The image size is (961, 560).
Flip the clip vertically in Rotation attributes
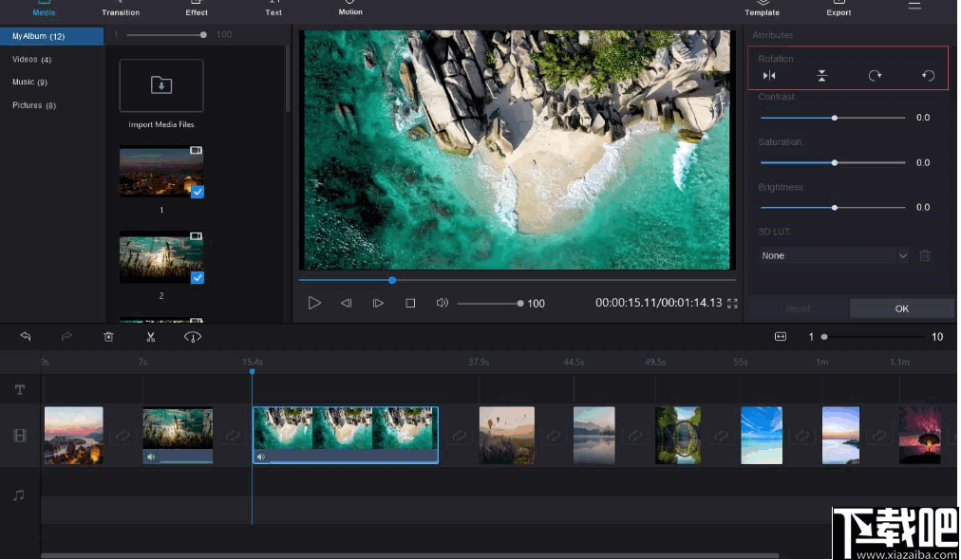click(821, 75)
